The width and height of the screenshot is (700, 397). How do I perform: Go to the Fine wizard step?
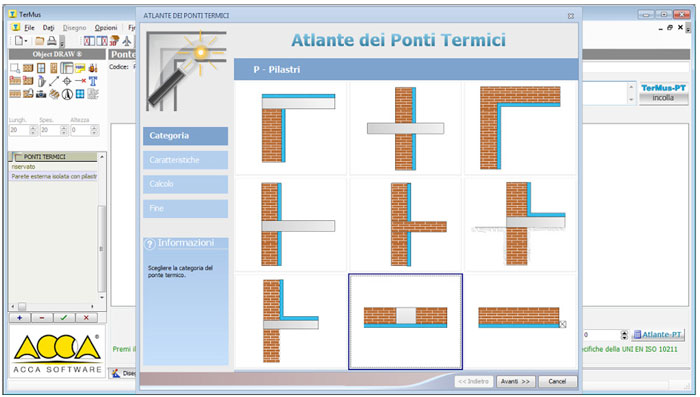[x=185, y=209]
